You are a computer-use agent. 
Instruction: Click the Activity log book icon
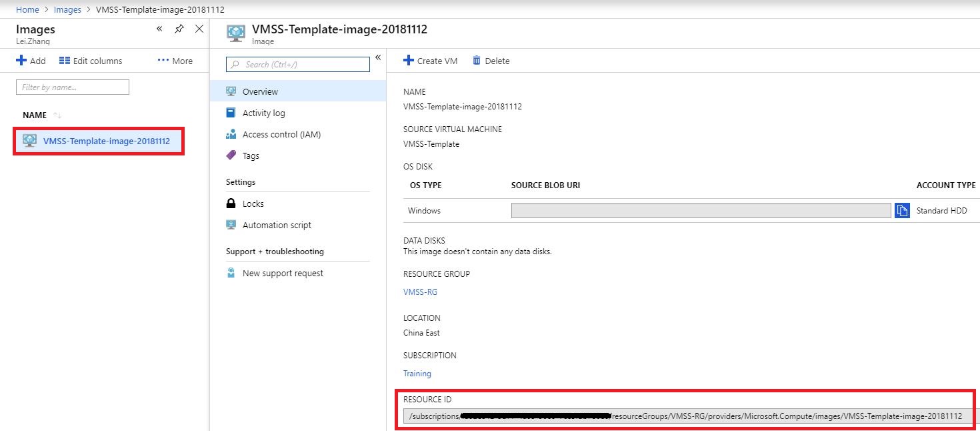click(231, 113)
